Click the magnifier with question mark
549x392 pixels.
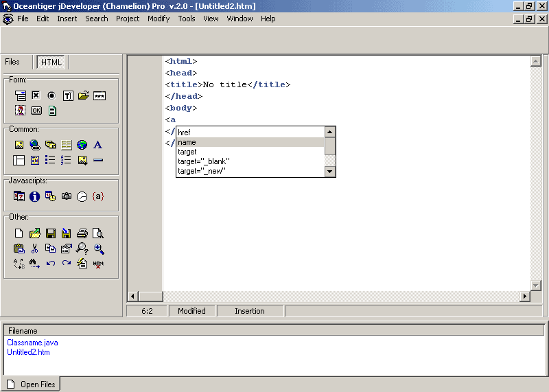coord(82,249)
